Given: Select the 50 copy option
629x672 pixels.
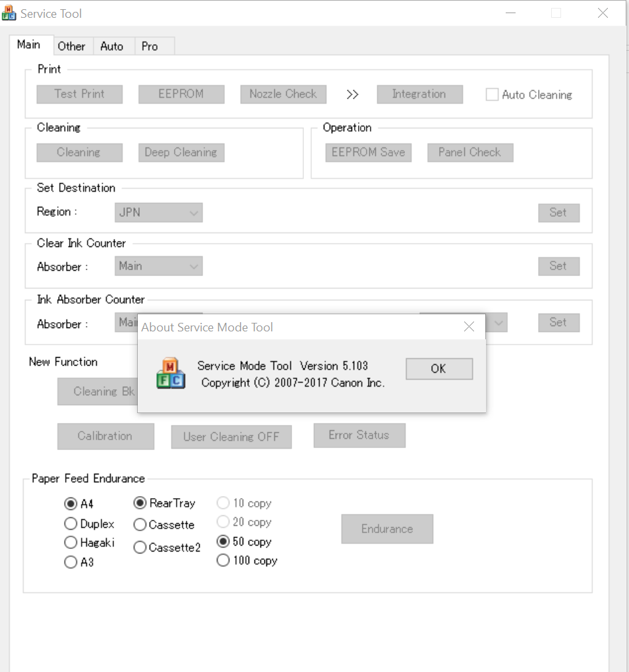Looking at the screenshot, I should click(x=223, y=542).
